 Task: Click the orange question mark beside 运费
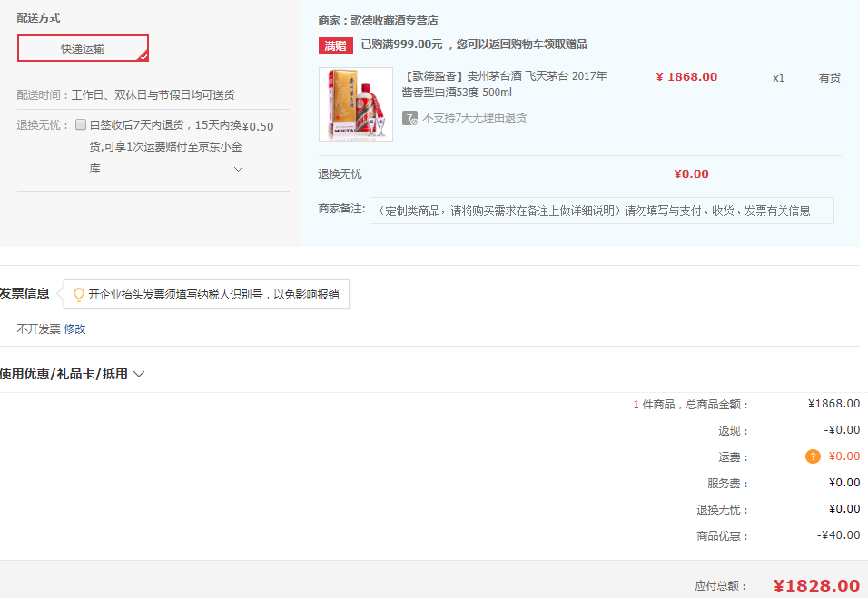coord(813,456)
